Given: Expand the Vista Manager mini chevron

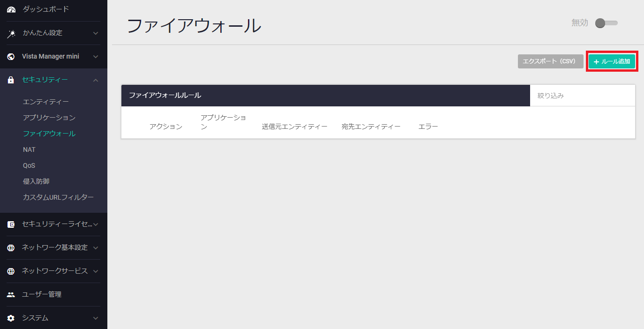Looking at the screenshot, I should tap(96, 57).
